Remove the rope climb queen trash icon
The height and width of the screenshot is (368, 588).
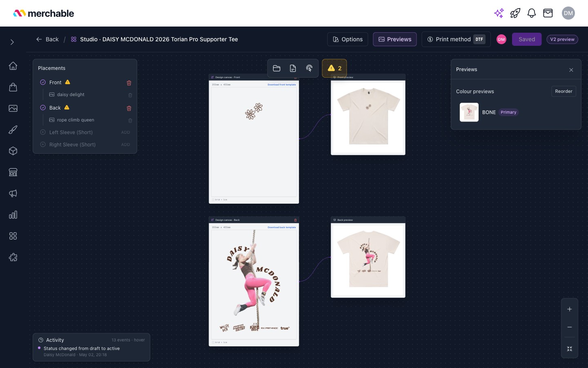[130, 121]
